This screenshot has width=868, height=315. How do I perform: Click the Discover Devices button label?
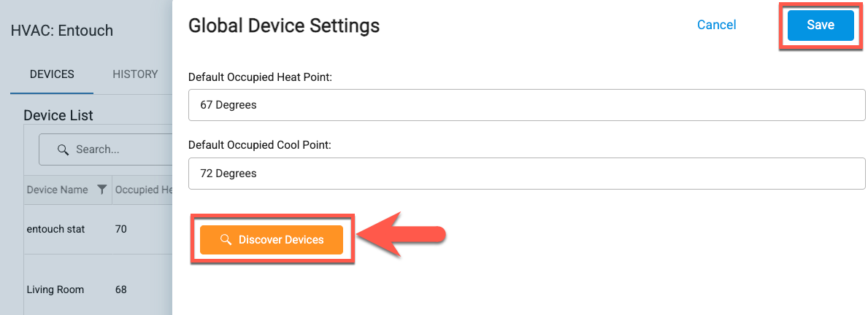[x=281, y=240]
